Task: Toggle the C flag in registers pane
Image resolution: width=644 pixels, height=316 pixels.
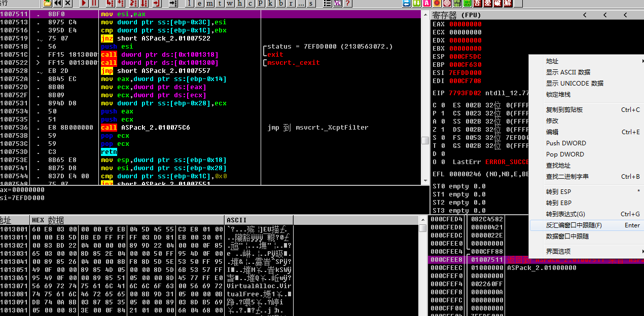Action: tap(443, 105)
